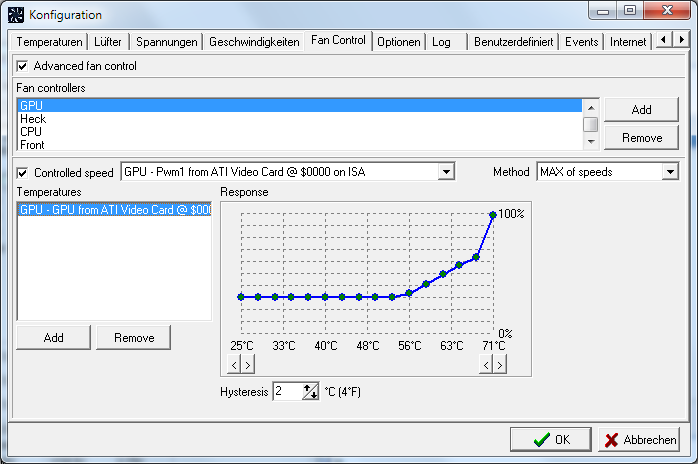Click the right arrow under 71°C on the graph
698x464 pixels.
[500, 365]
